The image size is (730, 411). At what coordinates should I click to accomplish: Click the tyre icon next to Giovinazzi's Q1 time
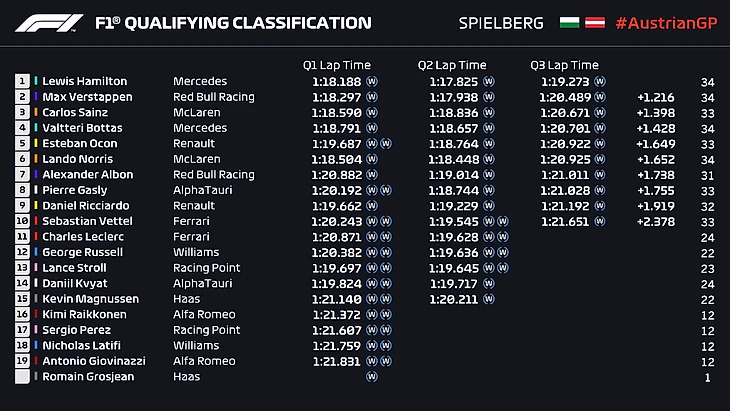pyautogui.click(x=372, y=361)
